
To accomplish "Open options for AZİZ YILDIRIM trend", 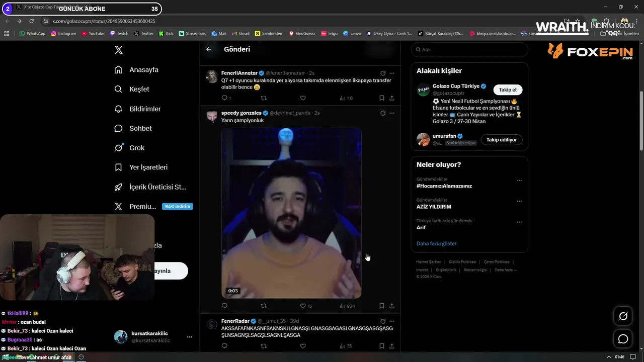I will coord(519,201).
